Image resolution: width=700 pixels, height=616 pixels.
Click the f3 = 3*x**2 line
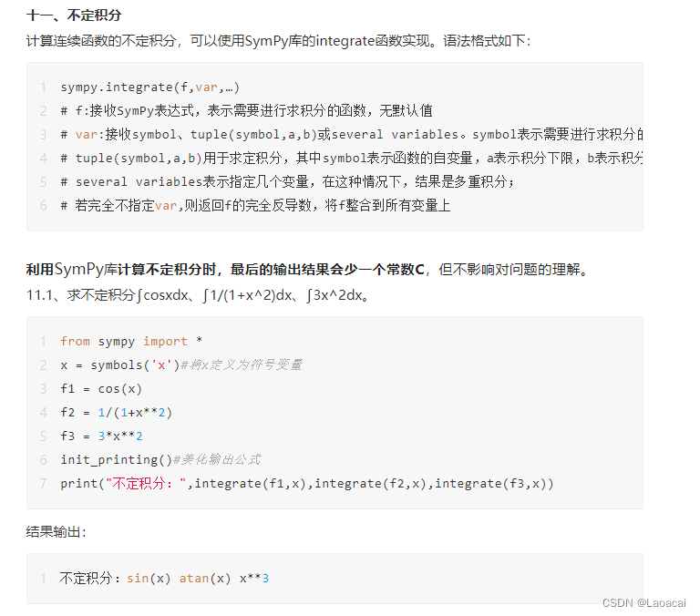point(101,436)
